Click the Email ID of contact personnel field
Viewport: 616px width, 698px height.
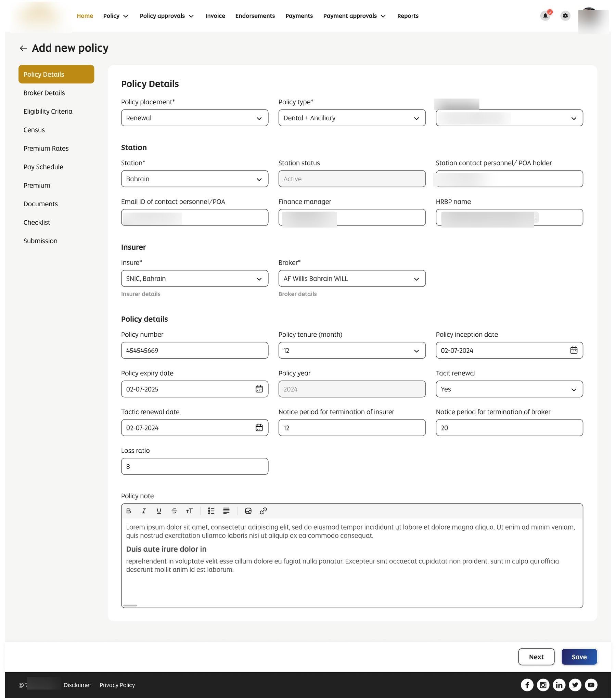click(x=195, y=217)
